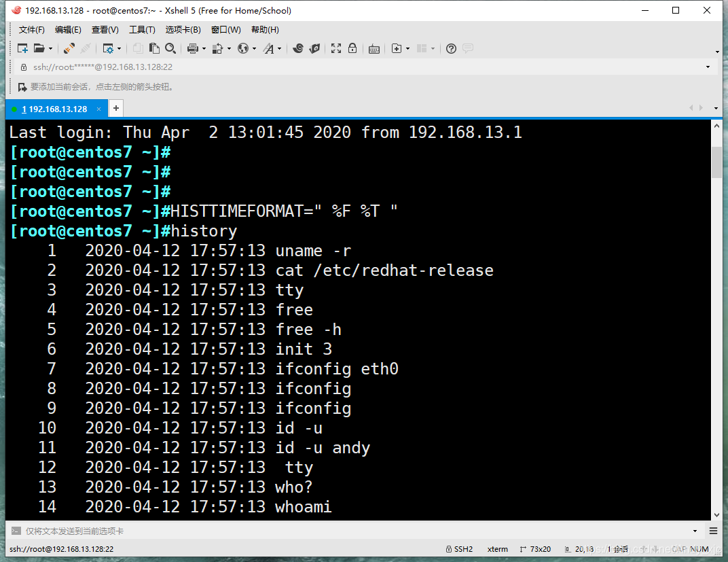Click the virtual keyboard toolbar icon
The width and height of the screenshot is (728, 562).
[374, 49]
